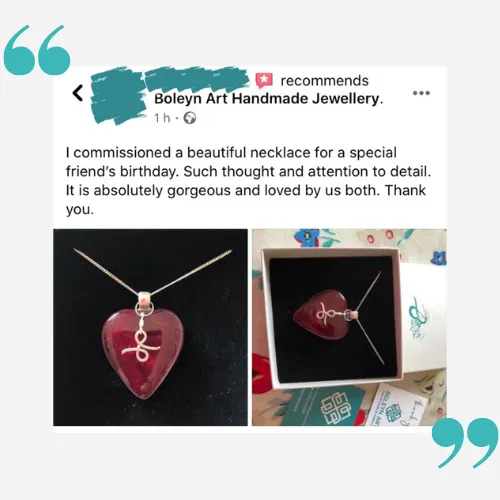Click the public globe privacy icon
500x500 pixels.
[190, 118]
